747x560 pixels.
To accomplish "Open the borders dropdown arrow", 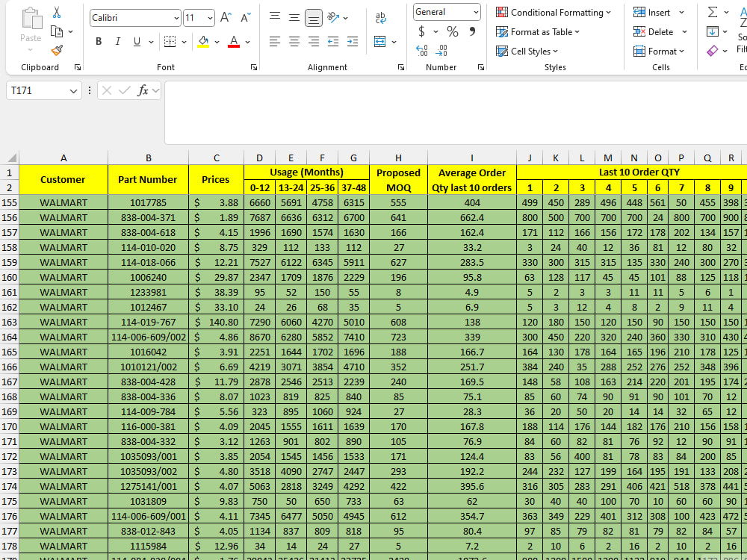I will [x=184, y=43].
